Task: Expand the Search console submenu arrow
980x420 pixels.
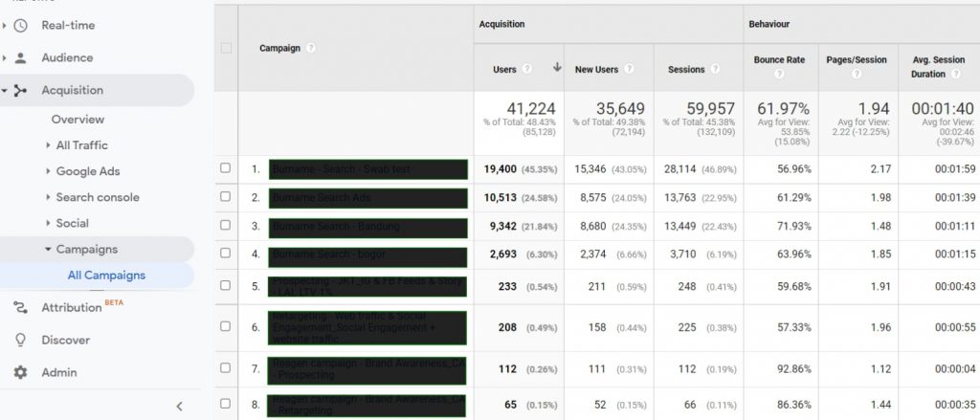Action: point(48,197)
